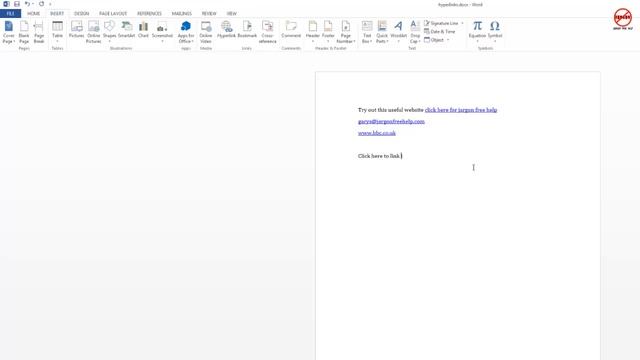Viewport: 640px width, 360px height.
Task: Open the Footer dropdown
Action: [328, 31]
